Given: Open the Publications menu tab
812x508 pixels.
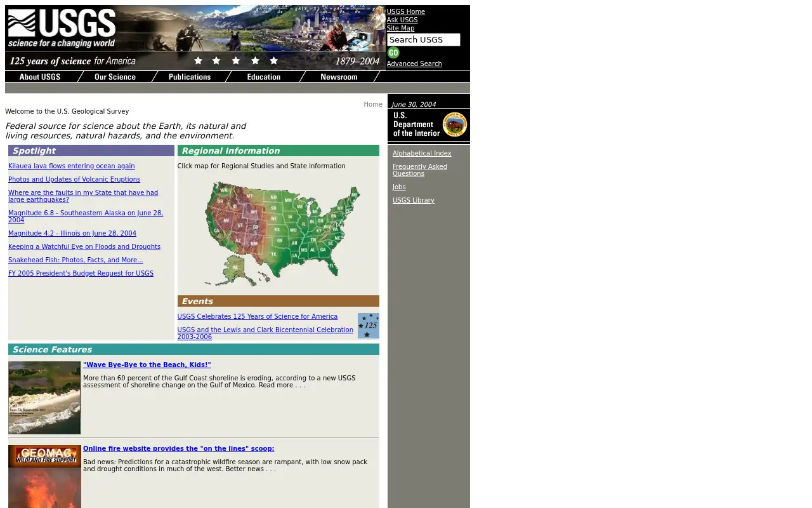Looking at the screenshot, I should point(189,77).
